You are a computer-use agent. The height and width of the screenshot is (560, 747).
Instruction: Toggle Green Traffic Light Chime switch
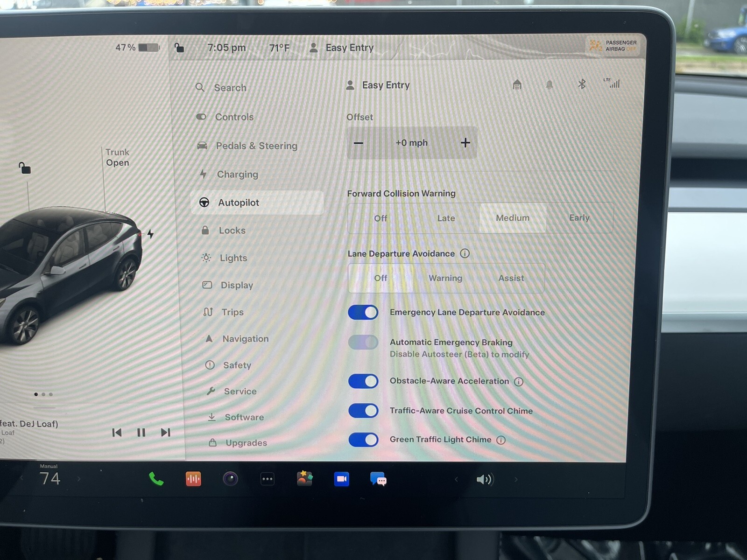coord(363,440)
